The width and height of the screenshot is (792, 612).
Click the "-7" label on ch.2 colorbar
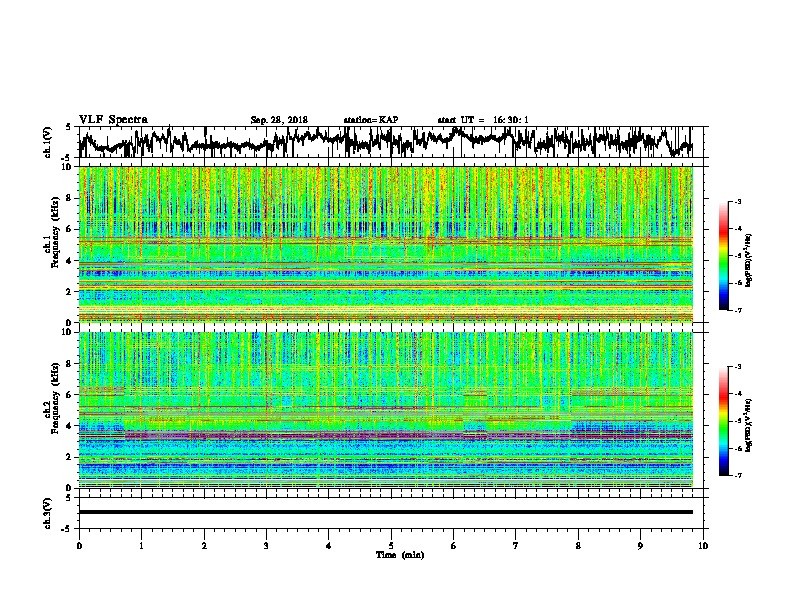coord(737,476)
